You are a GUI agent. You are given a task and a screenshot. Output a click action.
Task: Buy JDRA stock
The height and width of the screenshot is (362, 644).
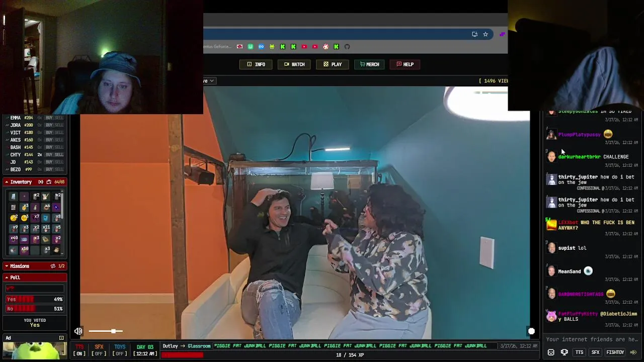point(48,125)
